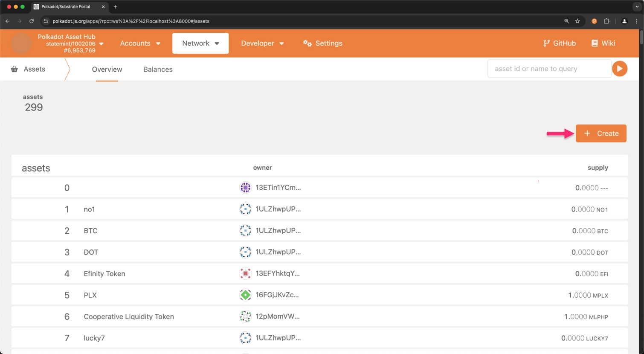Click the Assets basket icon
Screen dimensions: 644x354
click(x=15, y=69)
